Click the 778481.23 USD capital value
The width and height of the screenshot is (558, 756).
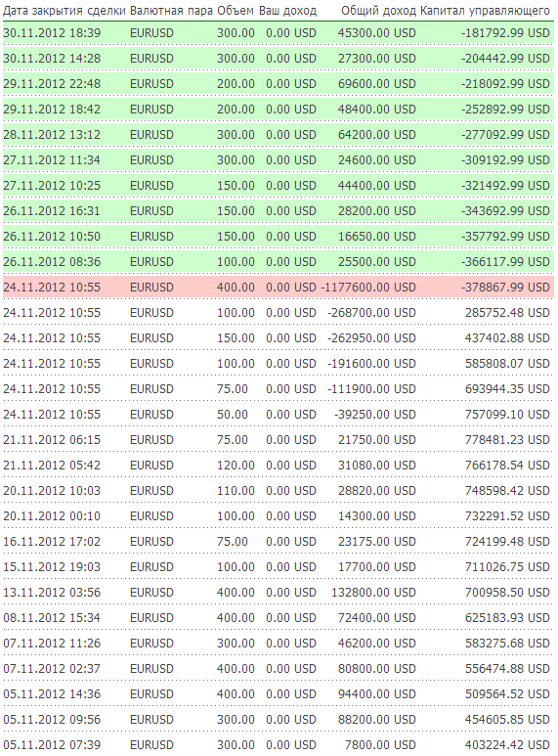point(507,440)
